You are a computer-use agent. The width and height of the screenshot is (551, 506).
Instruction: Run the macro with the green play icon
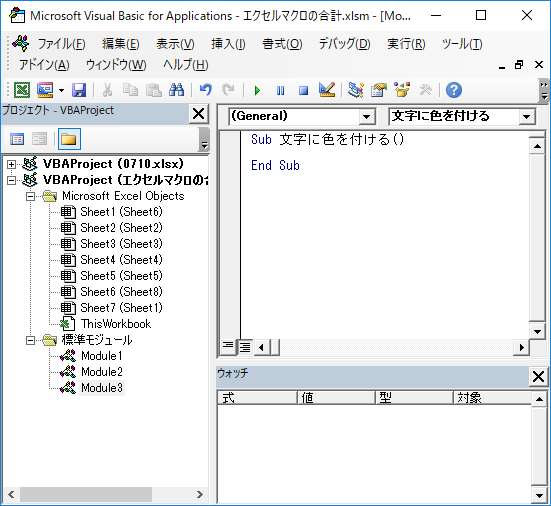point(257,90)
